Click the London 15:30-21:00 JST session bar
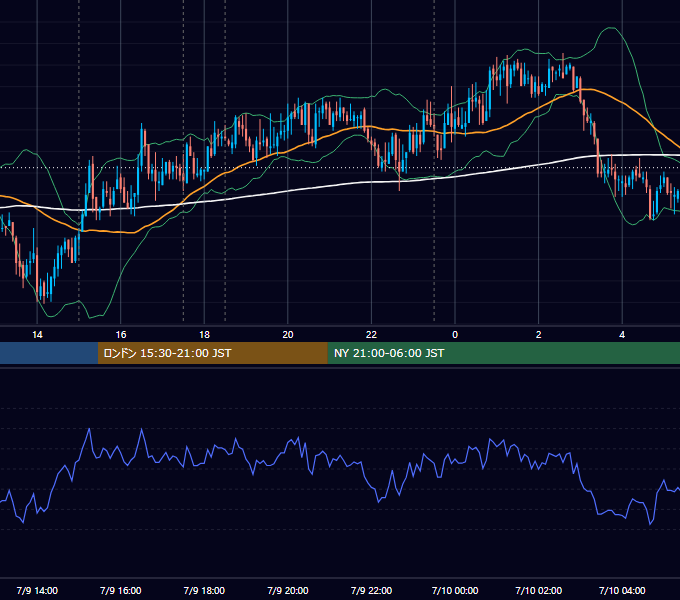 (212, 353)
